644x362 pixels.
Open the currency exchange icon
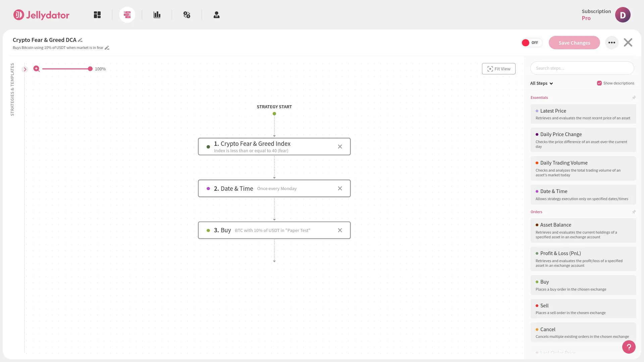click(x=187, y=15)
